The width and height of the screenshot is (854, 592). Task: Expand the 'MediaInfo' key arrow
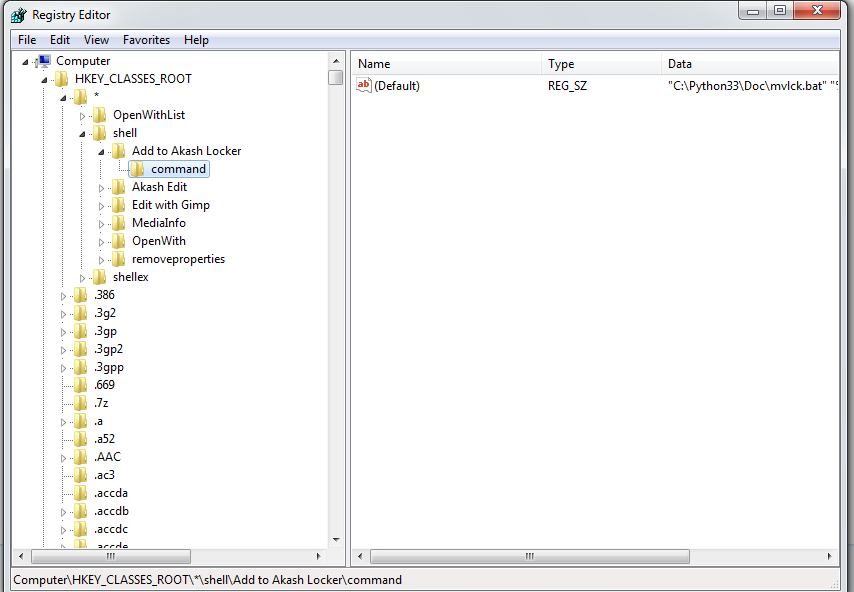coord(101,223)
